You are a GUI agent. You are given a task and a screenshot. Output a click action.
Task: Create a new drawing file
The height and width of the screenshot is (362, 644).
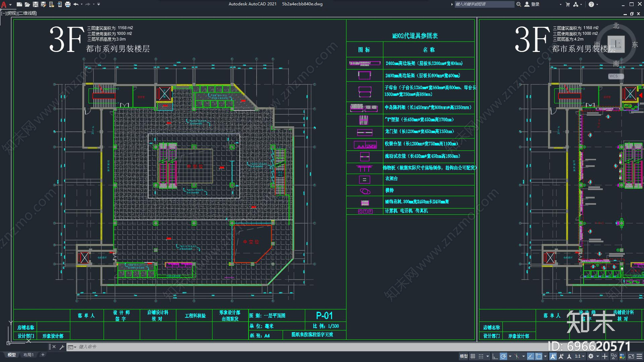click(19, 4)
